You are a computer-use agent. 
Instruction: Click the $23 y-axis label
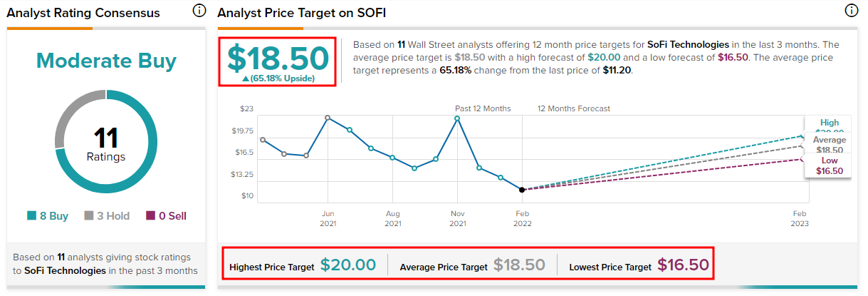point(246,108)
